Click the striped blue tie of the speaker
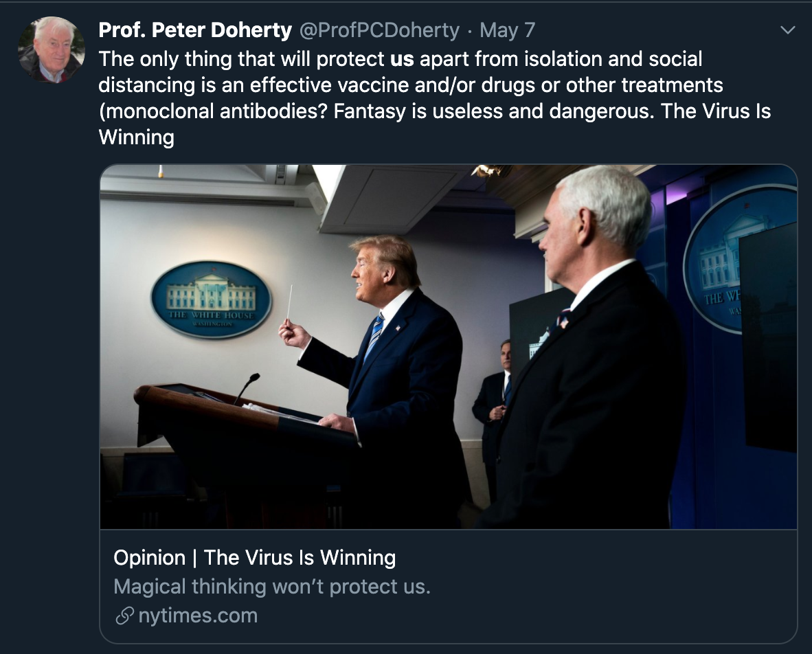The height and width of the screenshot is (654, 812). coord(374,340)
